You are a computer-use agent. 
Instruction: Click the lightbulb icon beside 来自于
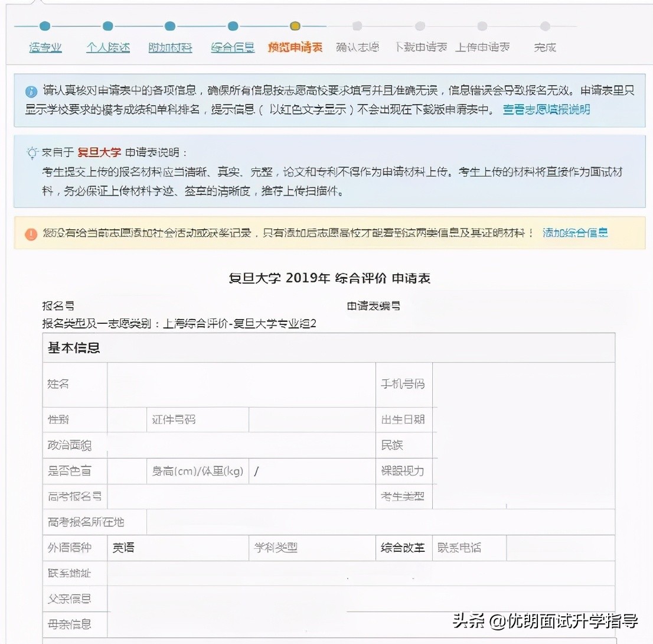(x=32, y=153)
